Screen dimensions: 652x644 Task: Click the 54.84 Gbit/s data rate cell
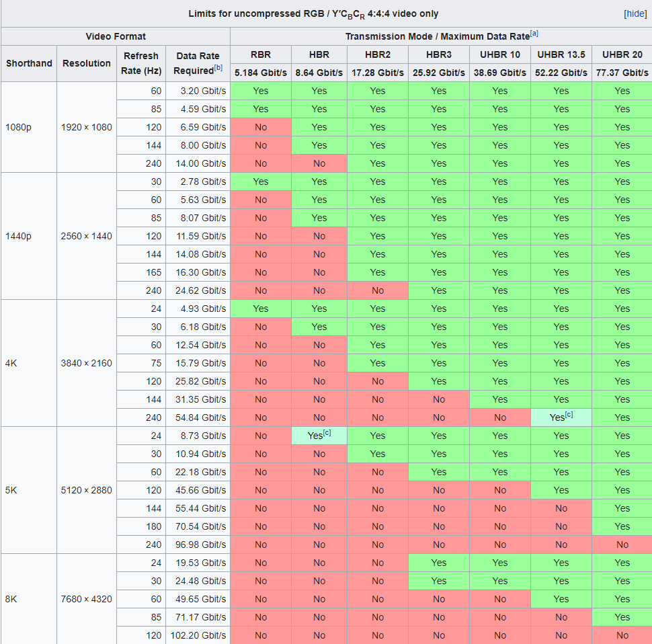[198, 417]
